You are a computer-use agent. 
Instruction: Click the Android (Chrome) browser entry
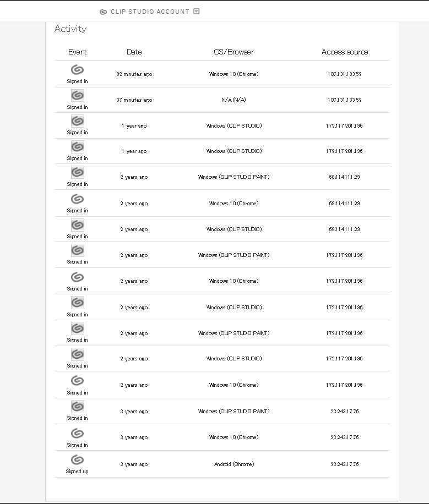pyautogui.click(x=234, y=464)
